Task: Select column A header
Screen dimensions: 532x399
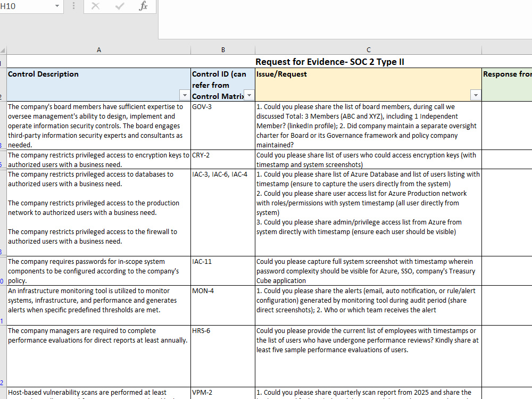Action: (x=99, y=50)
